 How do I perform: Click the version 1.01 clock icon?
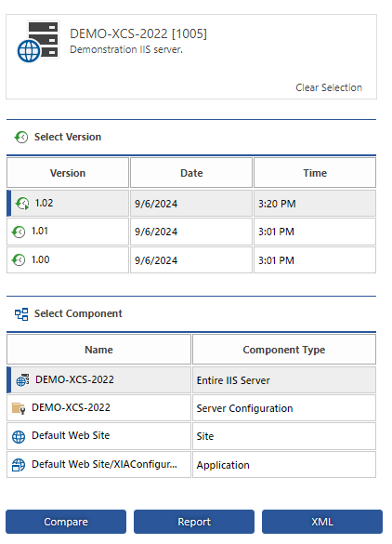[x=19, y=232]
